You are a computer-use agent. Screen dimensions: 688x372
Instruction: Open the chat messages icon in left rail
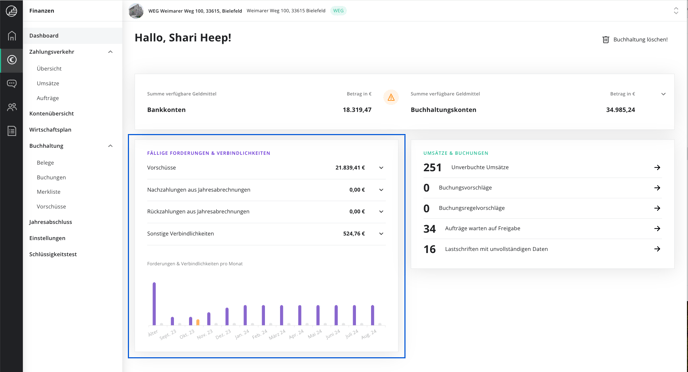(x=11, y=83)
